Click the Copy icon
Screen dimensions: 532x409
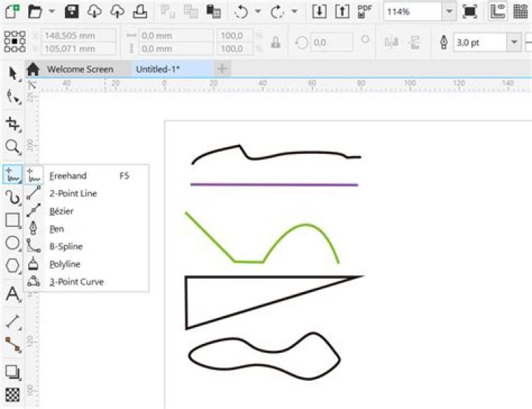click(x=191, y=11)
